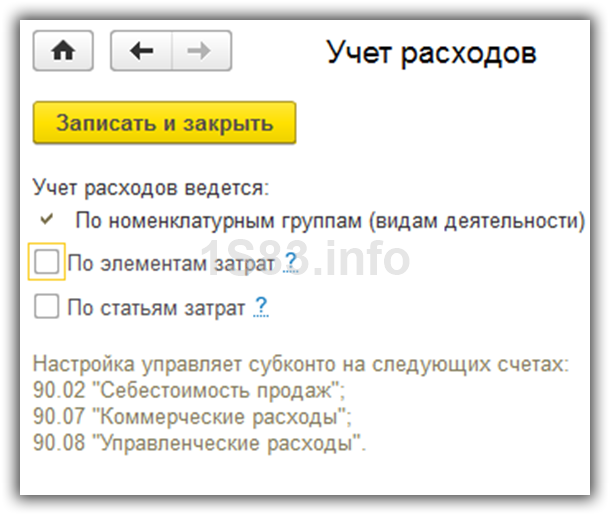Screen dimensions: 610x515
Task: Click the 90.07 Коммерческие расходы line
Action: [193, 417]
